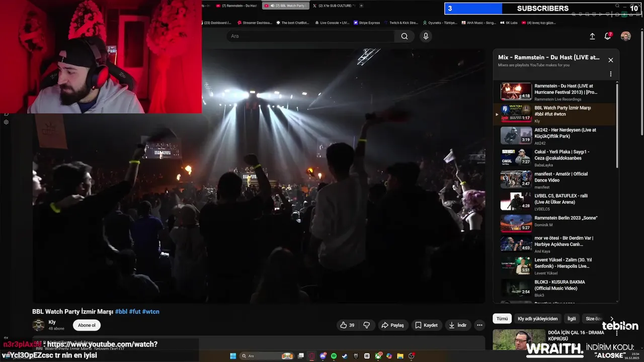The width and height of the screenshot is (644, 362).
Task: Click the video player to pause
Action: point(259,176)
